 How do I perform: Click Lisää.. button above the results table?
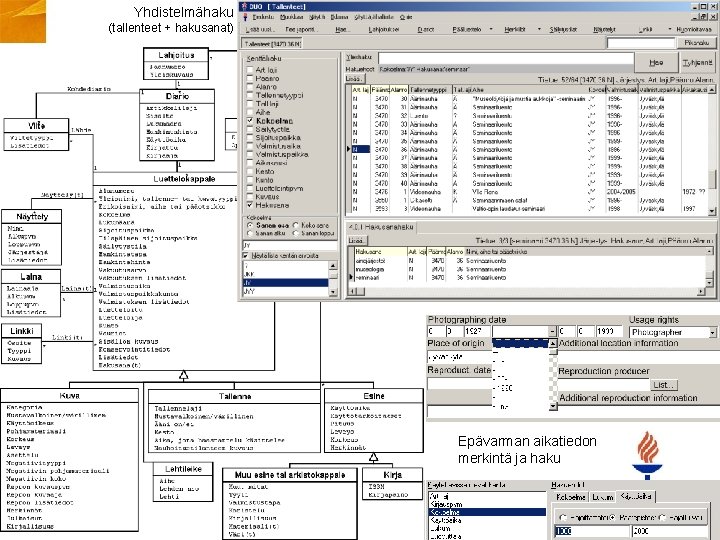[x=354, y=79]
